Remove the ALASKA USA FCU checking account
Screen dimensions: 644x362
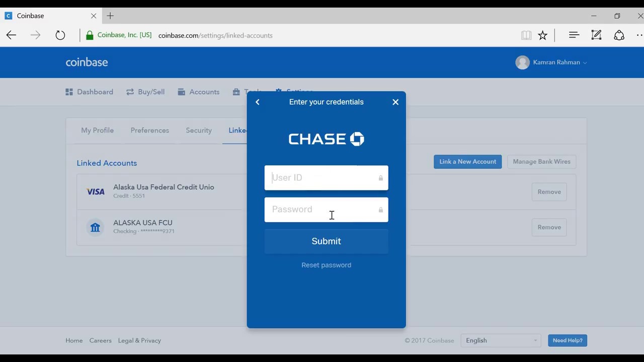(x=549, y=227)
